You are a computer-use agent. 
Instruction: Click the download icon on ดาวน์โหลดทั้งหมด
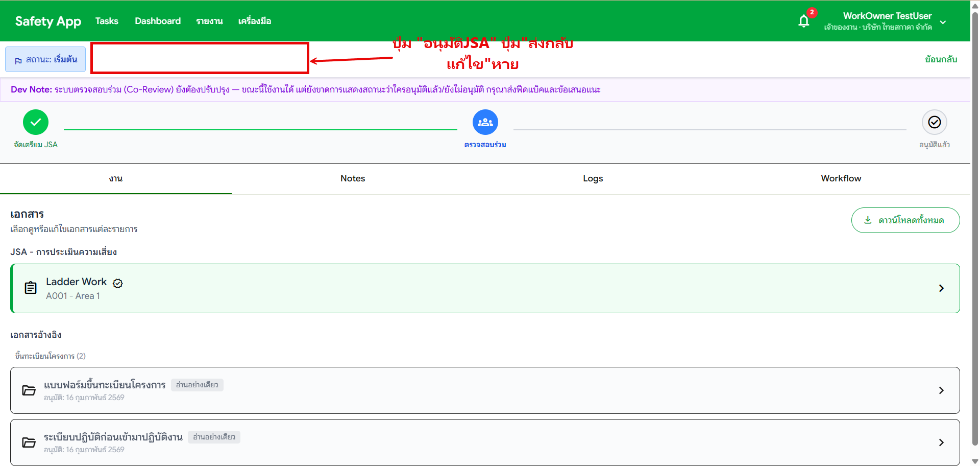click(x=868, y=220)
